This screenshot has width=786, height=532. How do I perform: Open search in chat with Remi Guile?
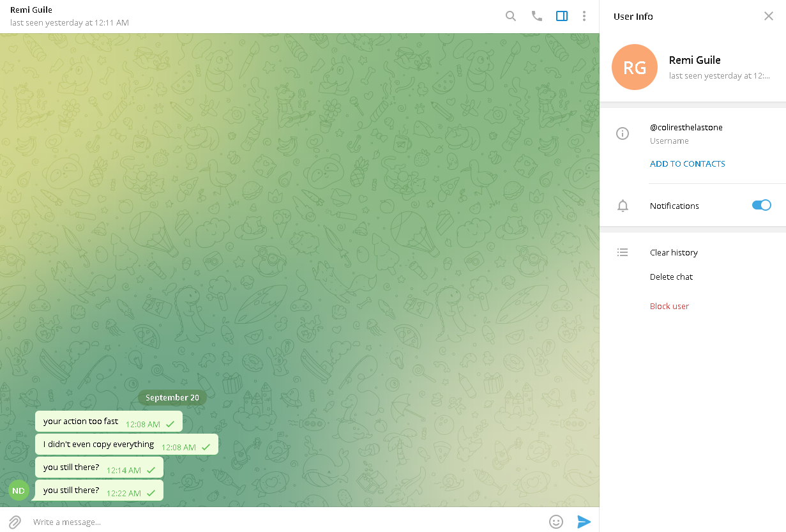point(511,16)
